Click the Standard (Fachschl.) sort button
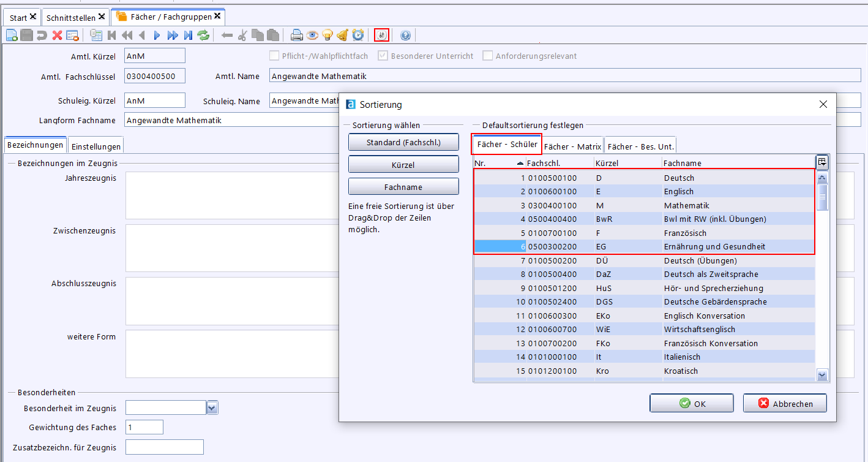This screenshot has width=868, height=462. [403, 142]
